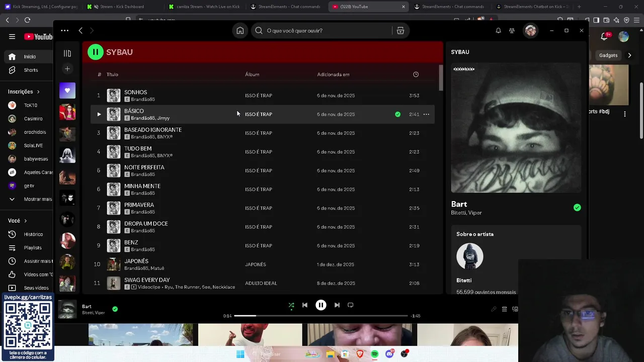Open the ADULTO IDEAL album link
This screenshot has width=644, height=362.
[x=261, y=283]
